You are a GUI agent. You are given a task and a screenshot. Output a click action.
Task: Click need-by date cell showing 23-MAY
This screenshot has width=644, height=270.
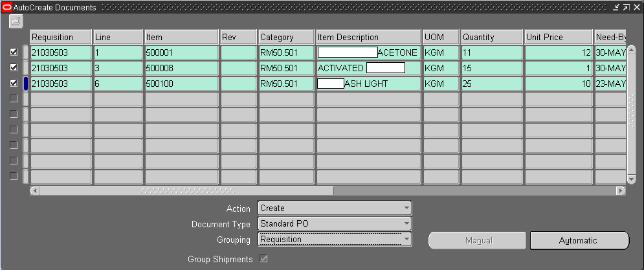(x=610, y=84)
